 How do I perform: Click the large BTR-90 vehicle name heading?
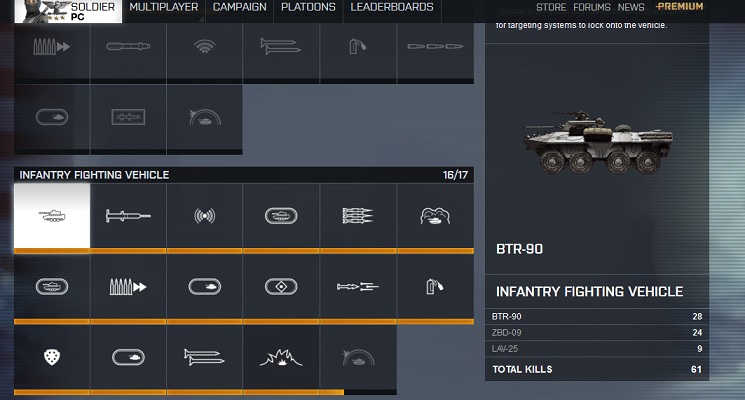(x=519, y=249)
